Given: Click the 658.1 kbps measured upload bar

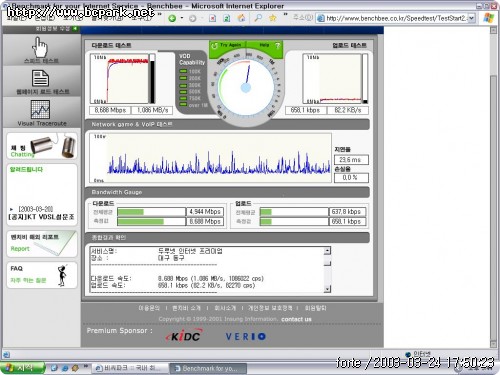Looking at the screenshot, I should pos(294,221).
